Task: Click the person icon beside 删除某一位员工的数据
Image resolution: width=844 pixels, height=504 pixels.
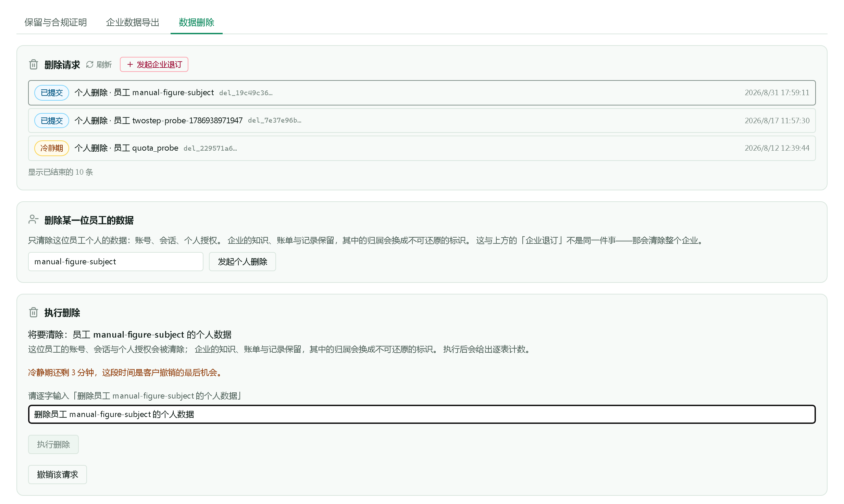Action: 33,219
